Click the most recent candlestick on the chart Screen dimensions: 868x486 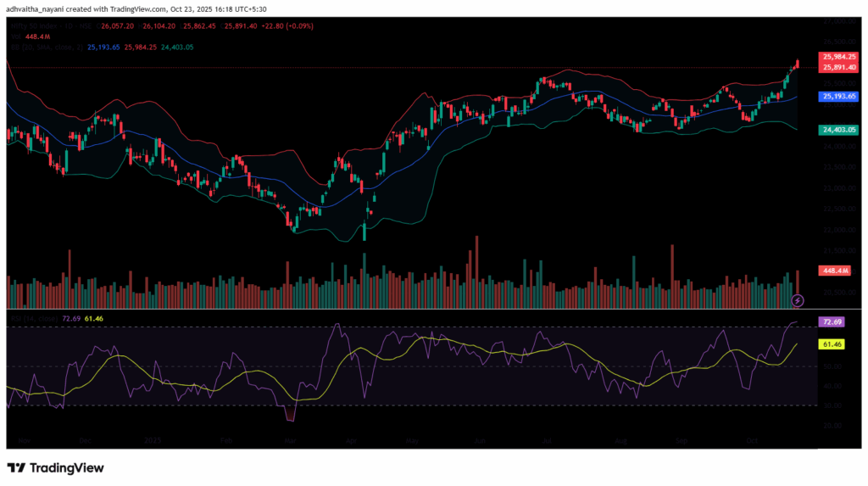797,64
